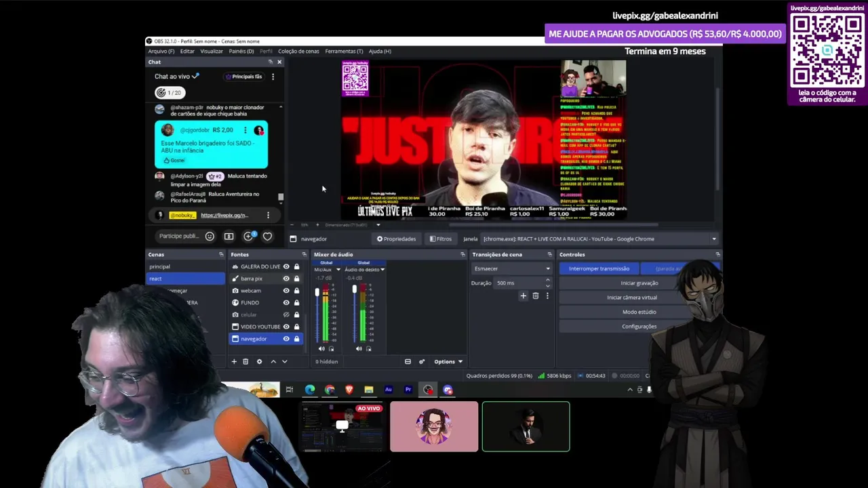Expand the Mic/Aux channel dropdown arrow
The width and height of the screenshot is (868, 488).
pos(338,270)
